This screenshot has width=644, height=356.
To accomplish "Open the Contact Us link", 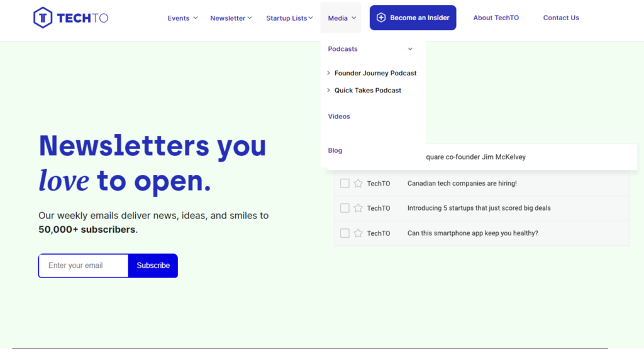I will coord(561,18).
